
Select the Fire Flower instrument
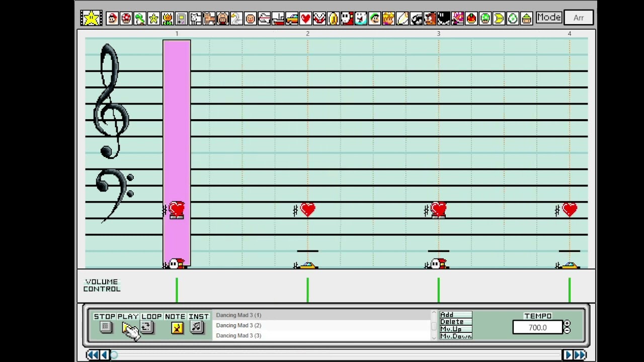point(168,19)
